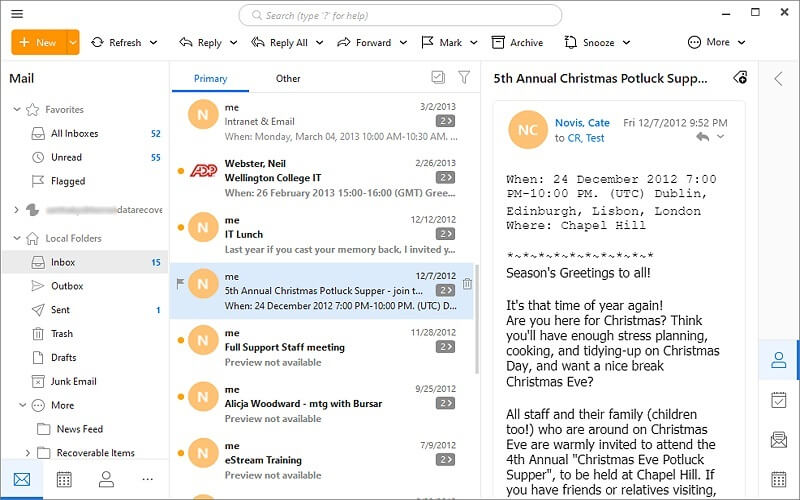Click Reply All in toolbar
800x500 pixels.
coord(280,42)
